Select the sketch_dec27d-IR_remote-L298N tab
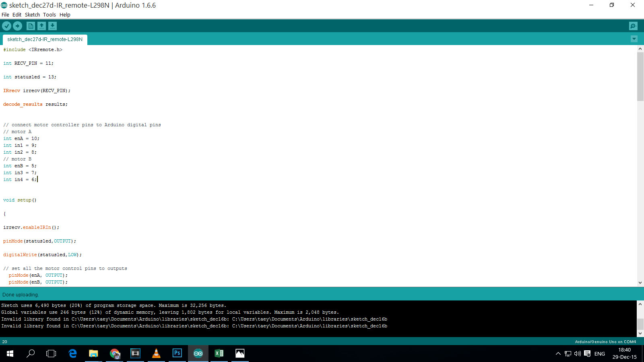644x362 pixels. pyautogui.click(x=45, y=39)
